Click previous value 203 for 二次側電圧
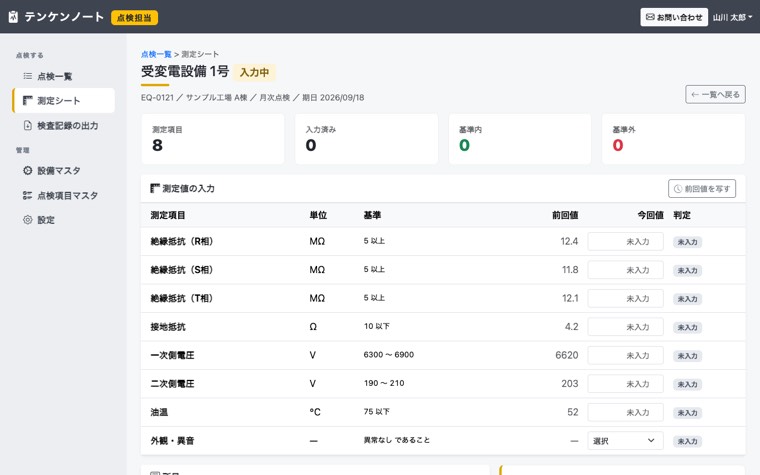Image resolution: width=760 pixels, height=475 pixels. [x=570, y=384]
